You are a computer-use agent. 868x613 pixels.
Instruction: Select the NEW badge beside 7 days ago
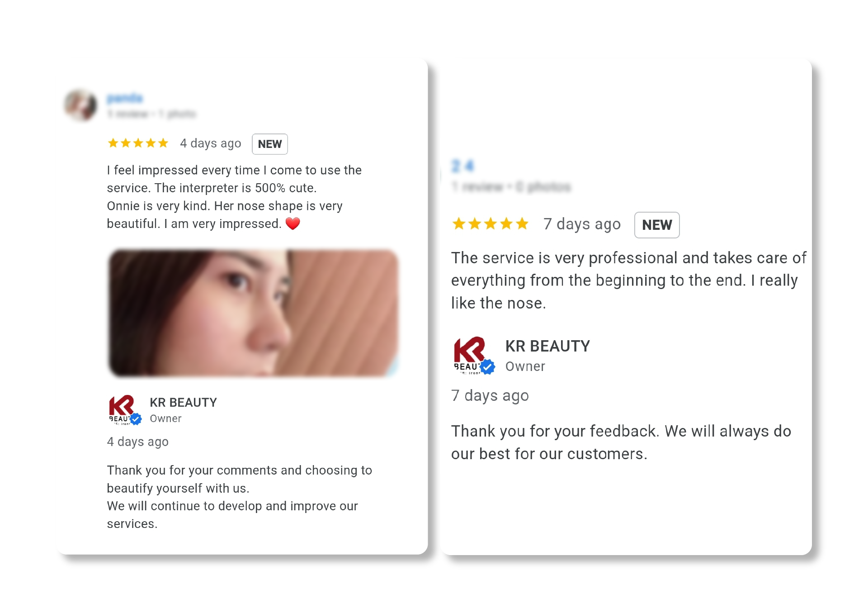(x=657, y=225)
